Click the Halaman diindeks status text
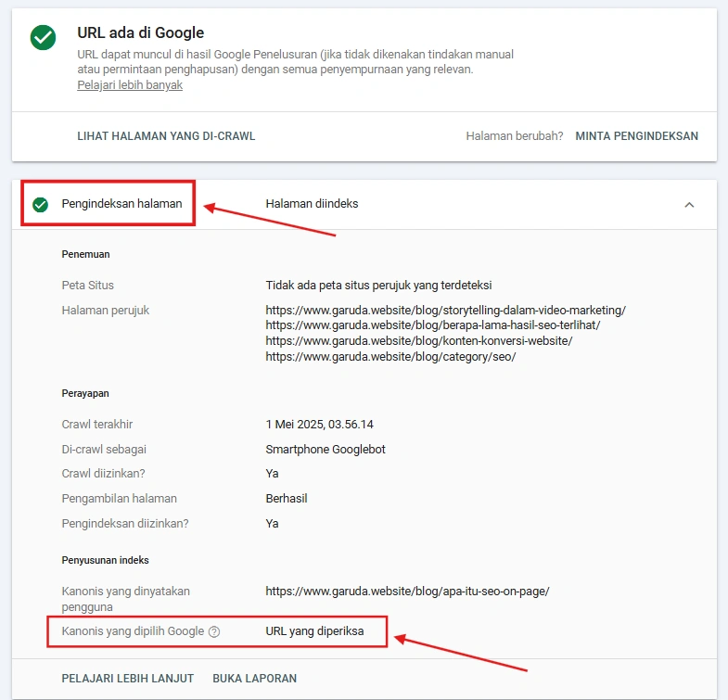 tap(312, 204)
